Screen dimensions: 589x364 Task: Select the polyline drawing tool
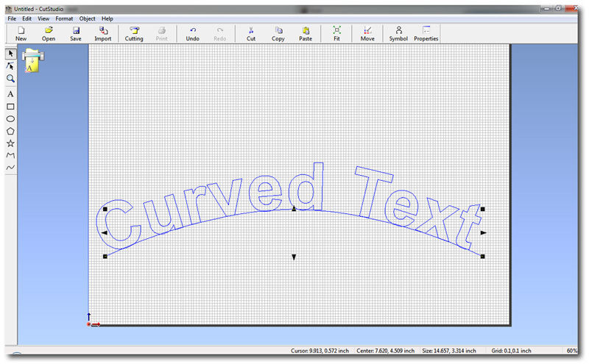click(x=11, y=156)
